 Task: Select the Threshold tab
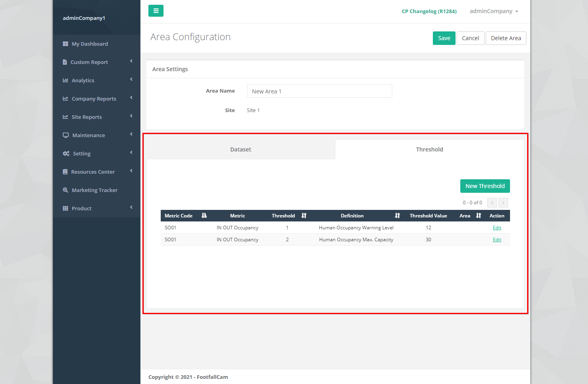[429, 149]
